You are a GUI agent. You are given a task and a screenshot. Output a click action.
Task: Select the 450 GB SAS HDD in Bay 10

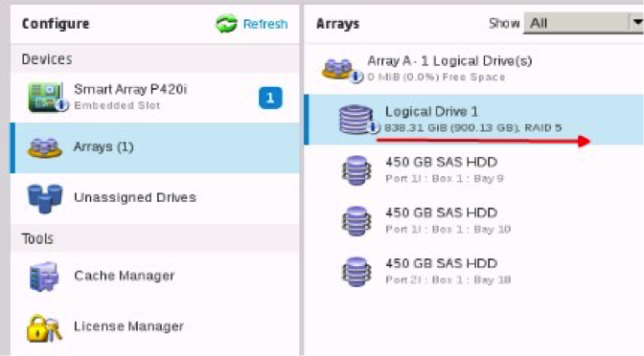441,212
